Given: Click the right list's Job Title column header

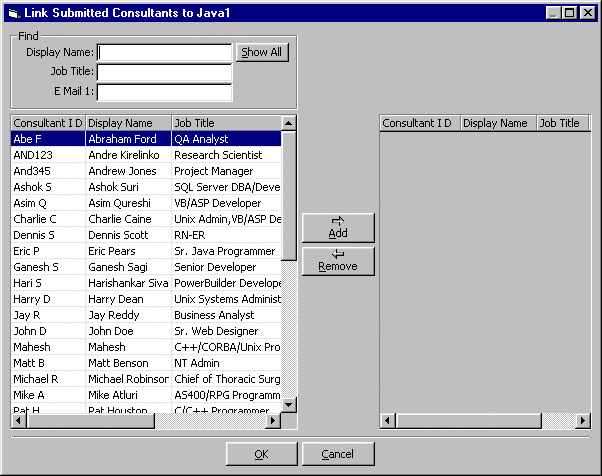Looking at the screenshot, I should (x=562, y=123).
